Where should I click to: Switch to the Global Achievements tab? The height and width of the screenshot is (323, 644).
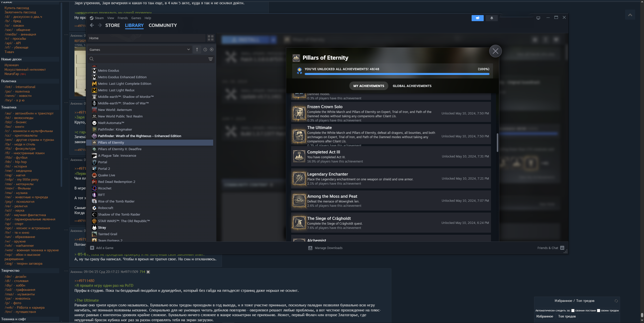[412, 86]
